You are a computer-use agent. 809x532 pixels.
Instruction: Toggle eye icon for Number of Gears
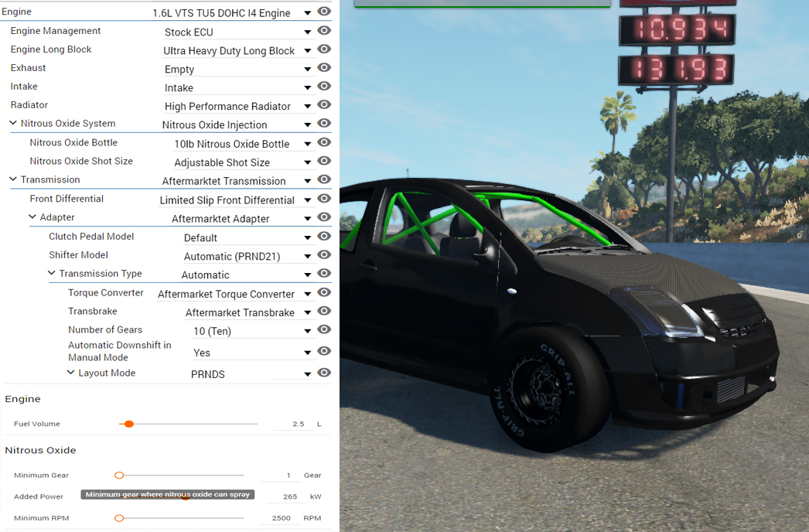click(x=324, y=329)
